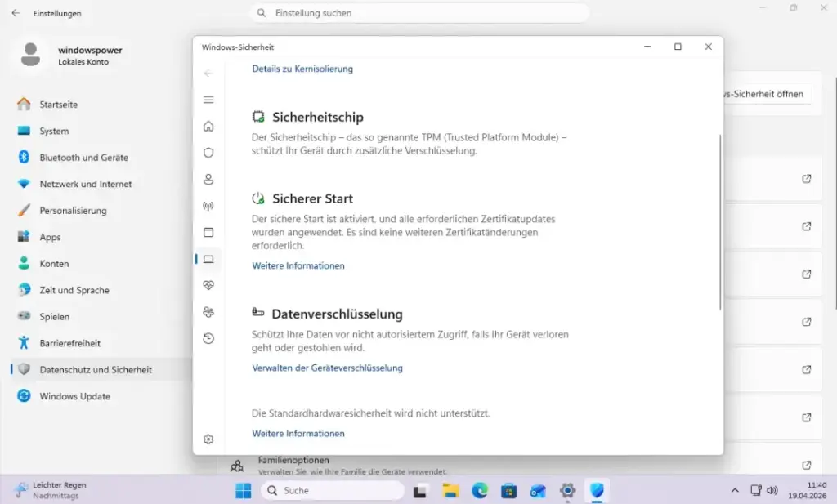Open the Family options icon
This screenshot has width=837, height=504.
click(208, 311)
